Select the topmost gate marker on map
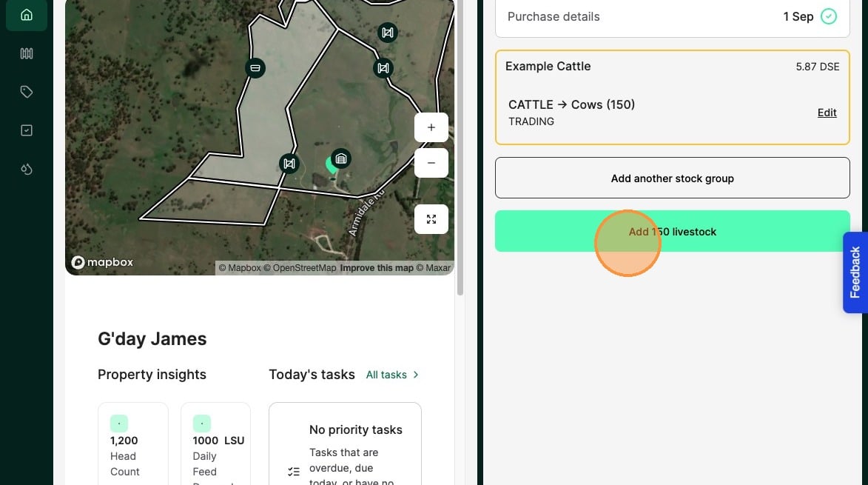 (x=388, y=33)
